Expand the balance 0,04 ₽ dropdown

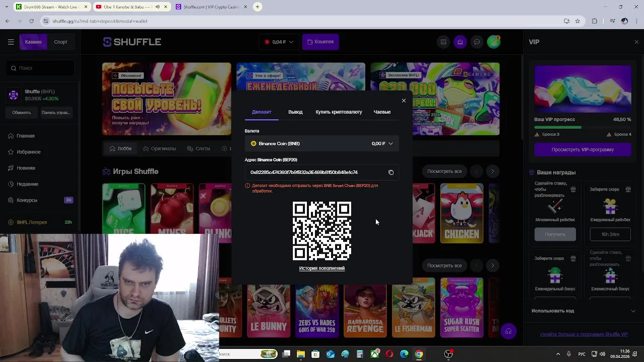[x=279, y=42]
